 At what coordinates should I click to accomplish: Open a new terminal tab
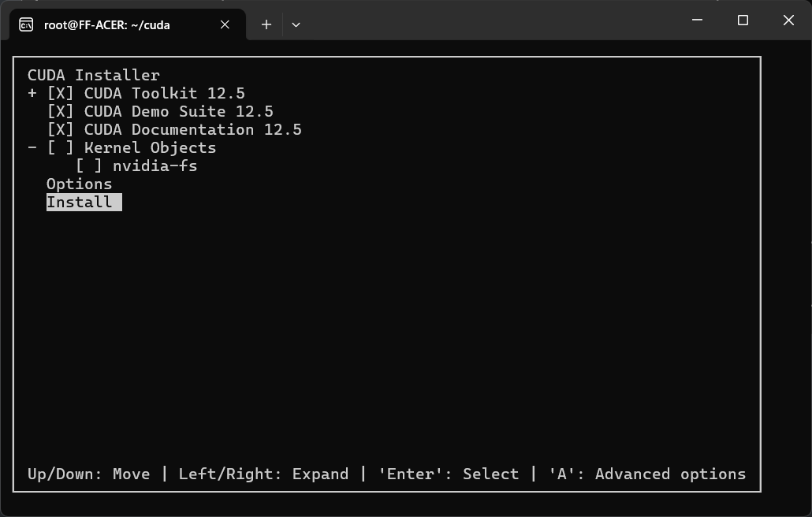click(266, 24)
